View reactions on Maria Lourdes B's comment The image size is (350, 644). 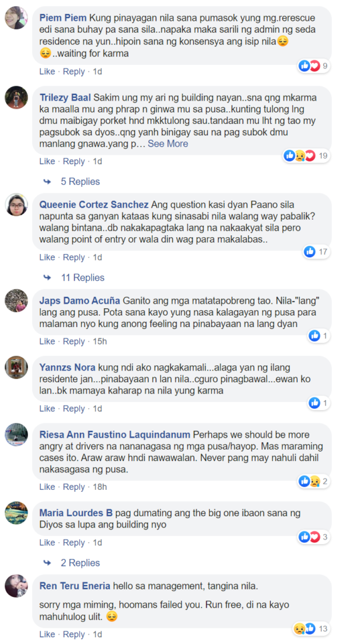[314, 537]
